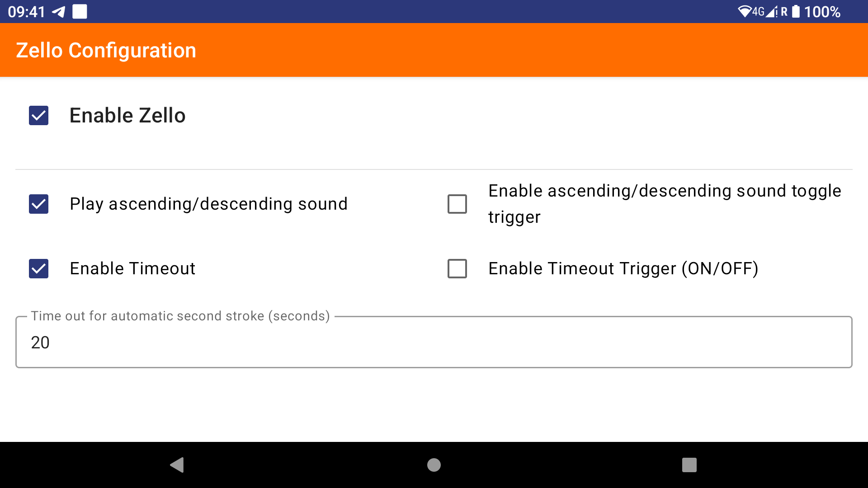The image size is (868, 488).
Task: Uncheck the Enable Zello checkbox
Action: 39,116
